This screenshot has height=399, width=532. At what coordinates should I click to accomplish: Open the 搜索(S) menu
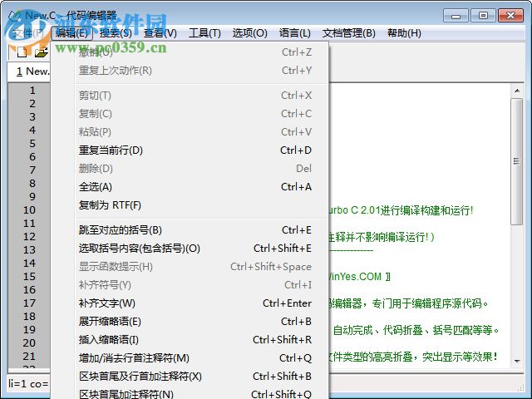point(116,33)
